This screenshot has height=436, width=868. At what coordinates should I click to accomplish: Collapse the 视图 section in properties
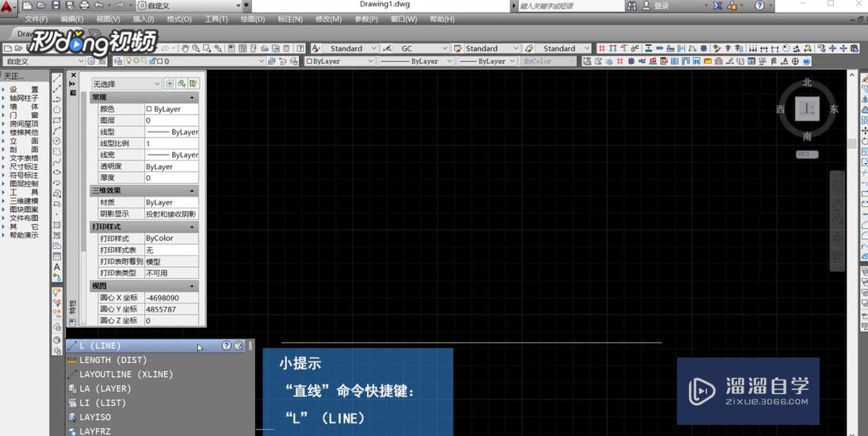(x=192, y=286)
